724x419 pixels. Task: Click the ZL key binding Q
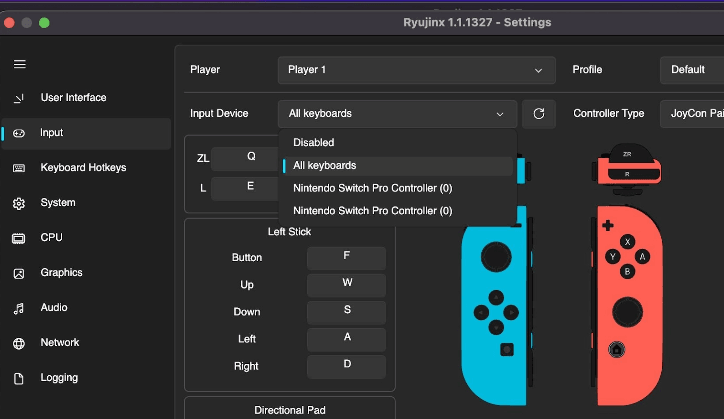click(251, 157)
